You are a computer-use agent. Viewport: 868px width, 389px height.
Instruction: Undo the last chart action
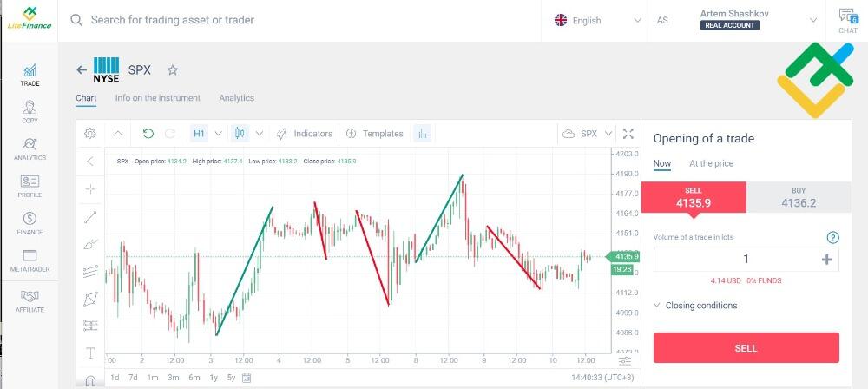pos(148,134)
